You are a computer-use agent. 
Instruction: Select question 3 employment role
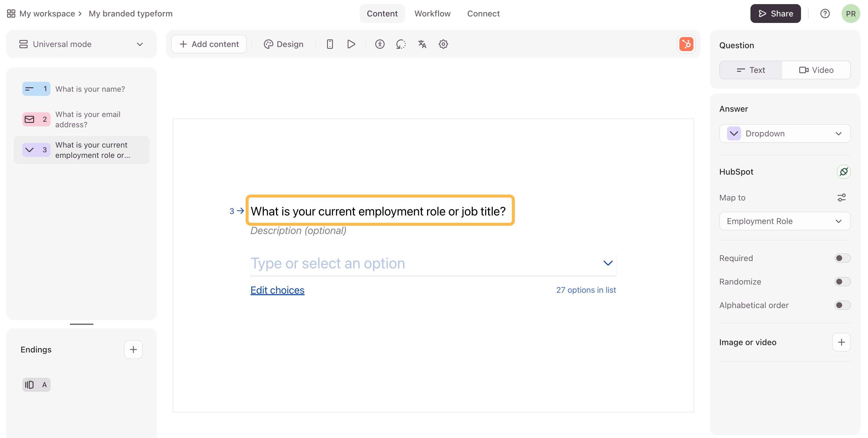tap(82, 150)
